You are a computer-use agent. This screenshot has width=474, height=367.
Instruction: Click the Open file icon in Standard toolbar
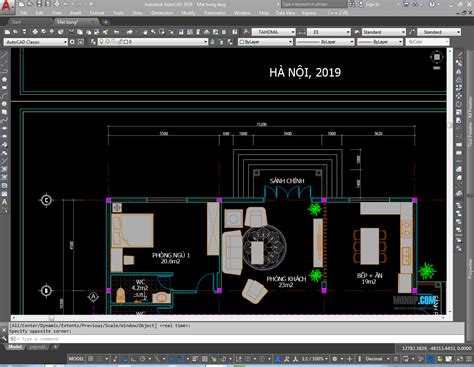(x=16, y=32)
